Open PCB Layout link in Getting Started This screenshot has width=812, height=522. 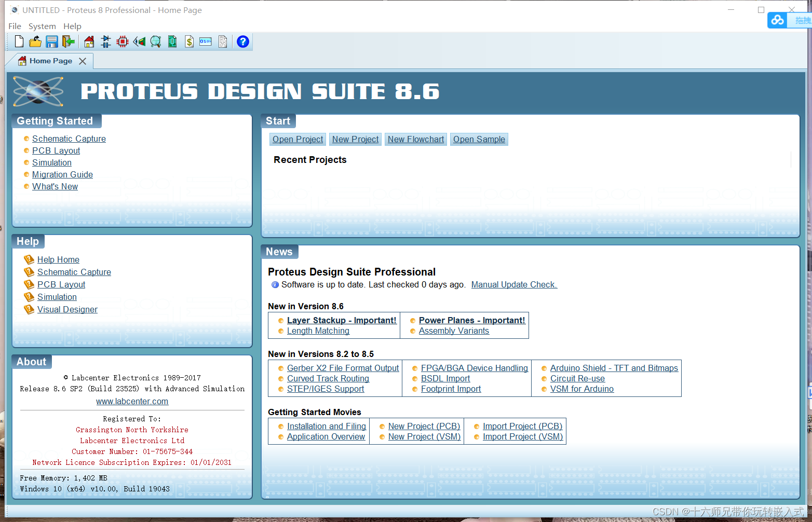click(56, 150)
